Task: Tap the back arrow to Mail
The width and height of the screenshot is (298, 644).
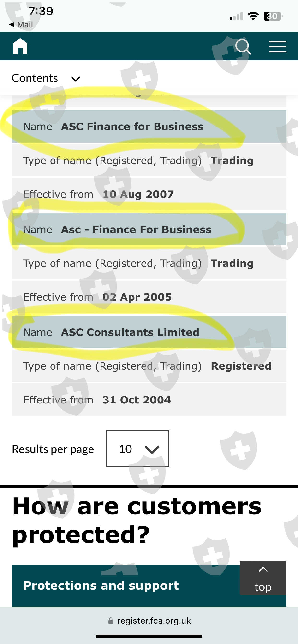Action: [x=12, y=24]
